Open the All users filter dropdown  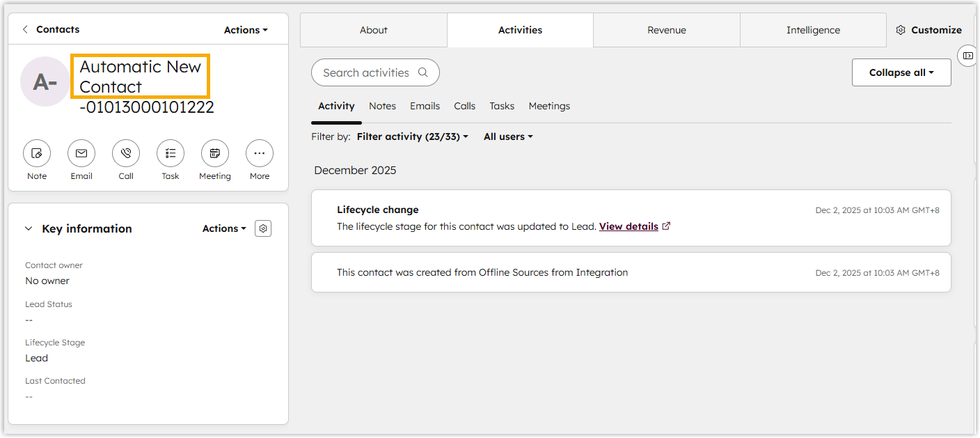[x=508, y=136]
